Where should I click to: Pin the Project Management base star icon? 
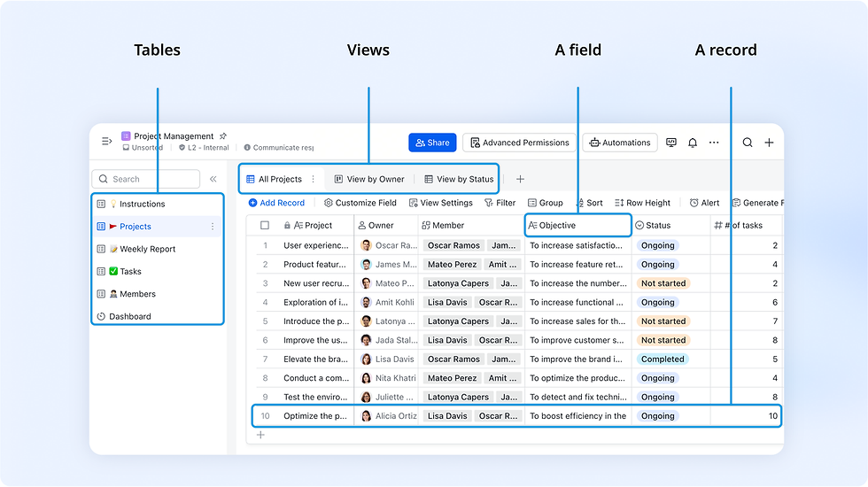(223, 136)
